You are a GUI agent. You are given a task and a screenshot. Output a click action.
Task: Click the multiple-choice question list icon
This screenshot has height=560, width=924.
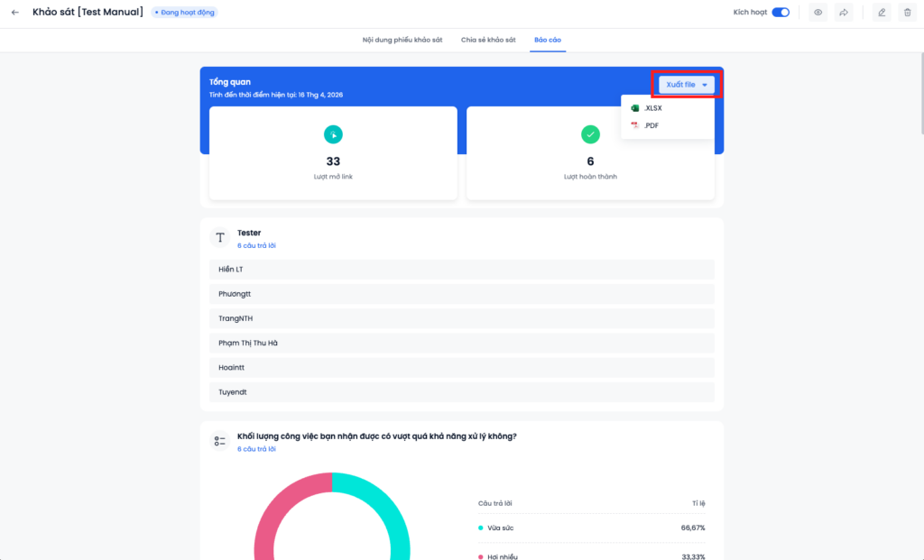click(x=220, y=441)
